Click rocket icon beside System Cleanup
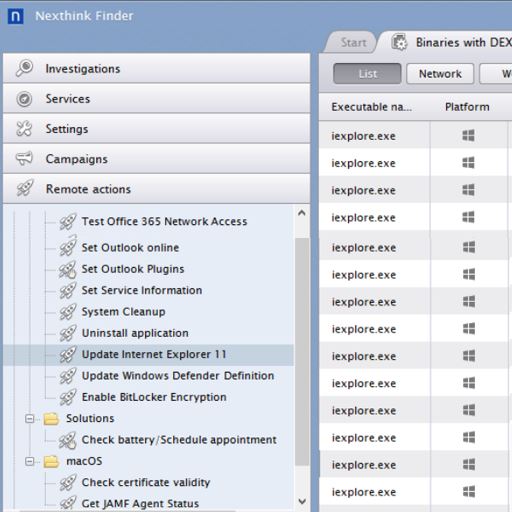Image resolution: width=512 pixels, height=512 pixels. (68, 312)
